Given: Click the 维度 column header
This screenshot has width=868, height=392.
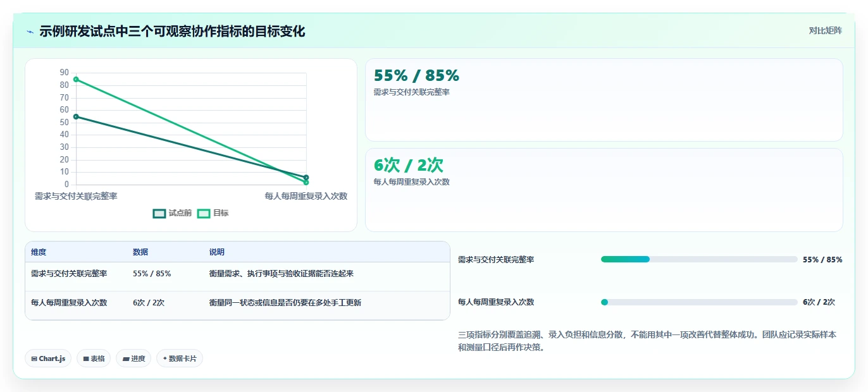Looking at the screenshot, I should point(39,252).
